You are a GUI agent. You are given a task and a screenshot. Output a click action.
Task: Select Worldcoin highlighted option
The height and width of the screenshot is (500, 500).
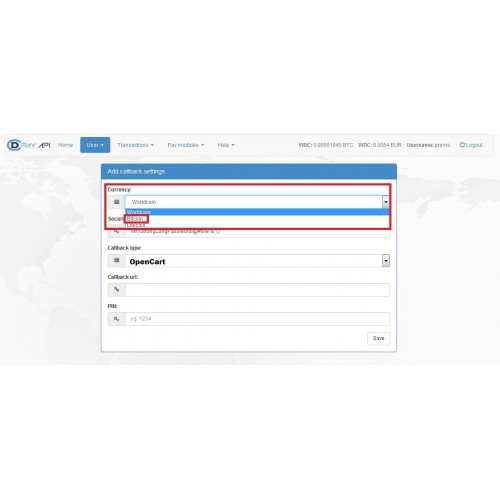coord(257,212)
